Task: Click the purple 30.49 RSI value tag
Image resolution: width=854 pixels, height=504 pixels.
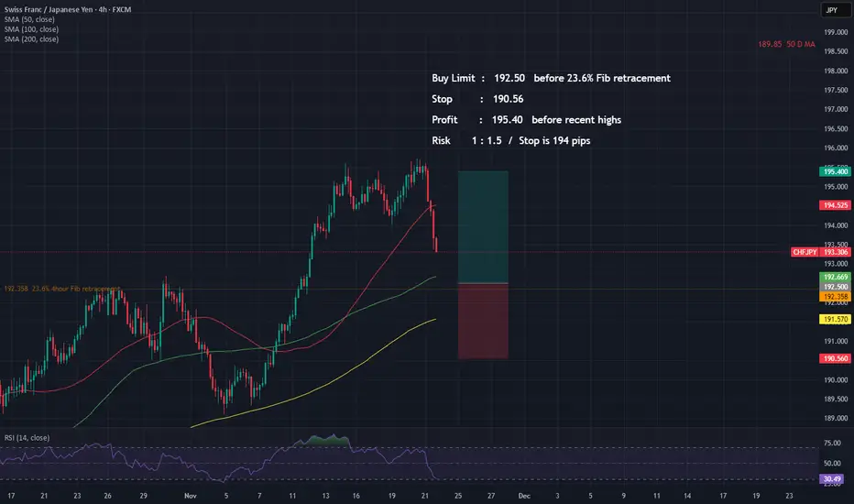Action: click(832, 479)
